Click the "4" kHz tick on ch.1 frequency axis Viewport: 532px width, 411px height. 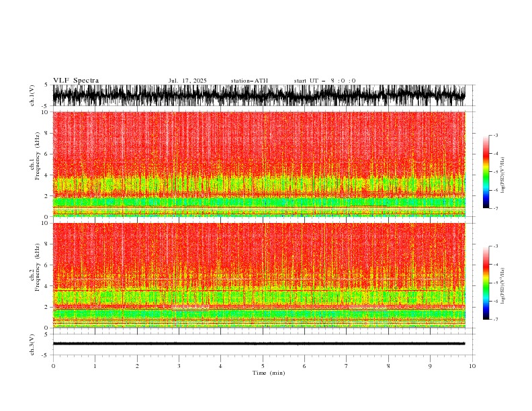click(46, 175)
